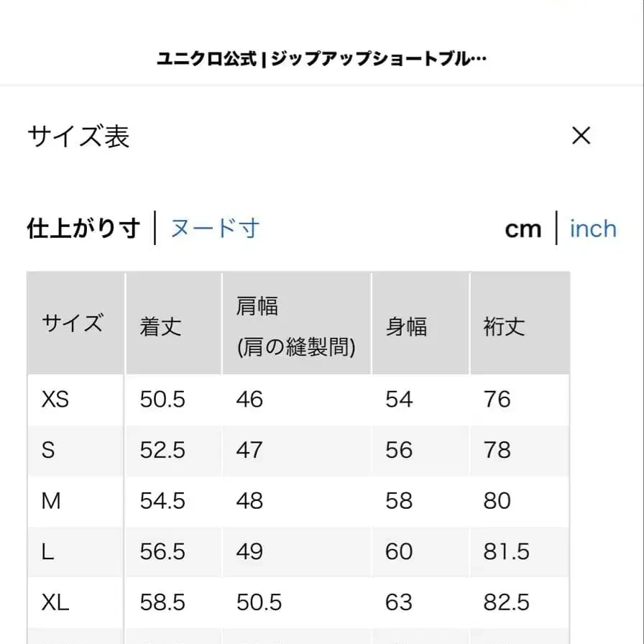This screenshot has width=644, height=644.
Task: Switch to the ヌード寸 (nude measurements) tab
Action: coord(214,228)
